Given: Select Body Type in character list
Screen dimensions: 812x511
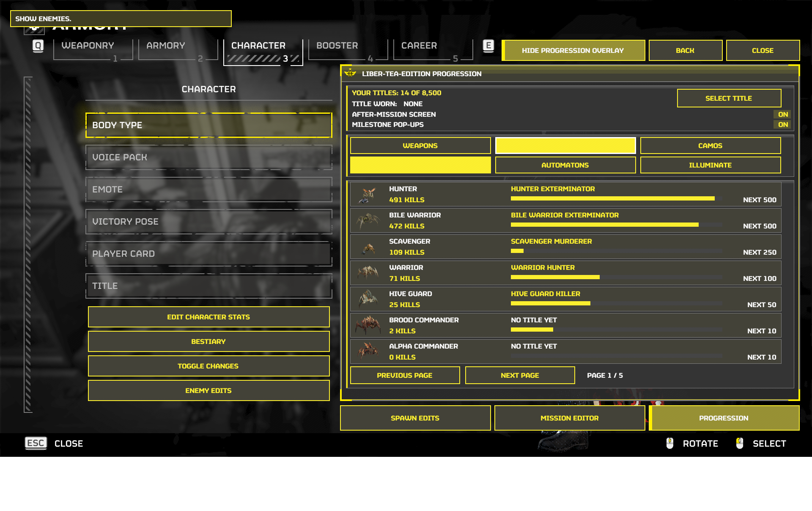Looking at the screenshot, I should (209, 125).
